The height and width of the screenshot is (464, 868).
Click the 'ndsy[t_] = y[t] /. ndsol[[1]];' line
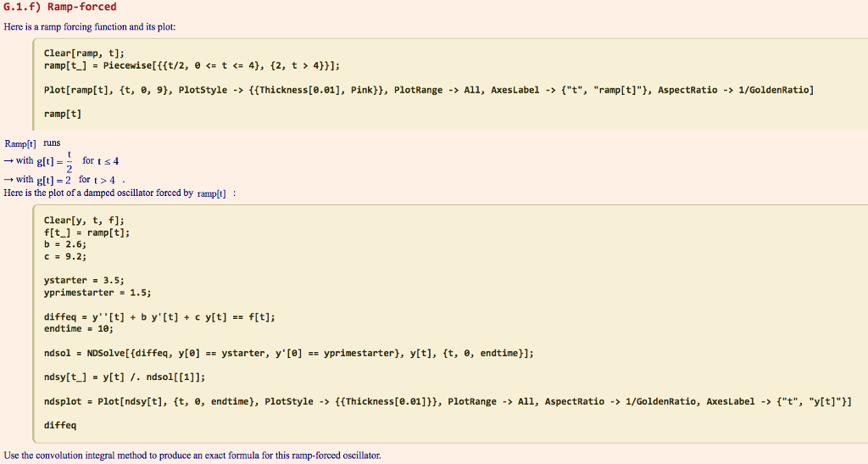point(125,377)
